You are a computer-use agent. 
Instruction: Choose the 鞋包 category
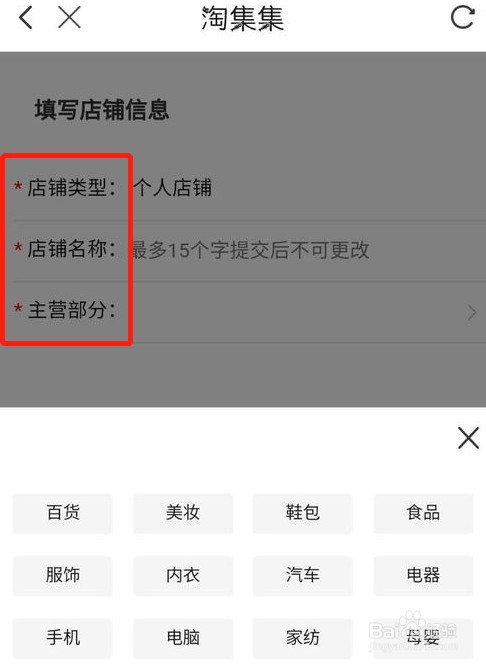303,513
